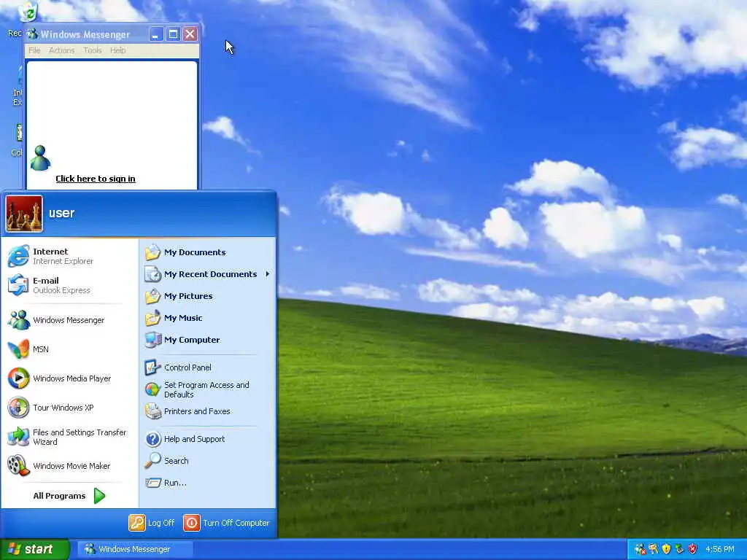Image resolution: width=747 pixels, height=560 pixels.
Task: Open Control Panel
Action: coord(207,367)
